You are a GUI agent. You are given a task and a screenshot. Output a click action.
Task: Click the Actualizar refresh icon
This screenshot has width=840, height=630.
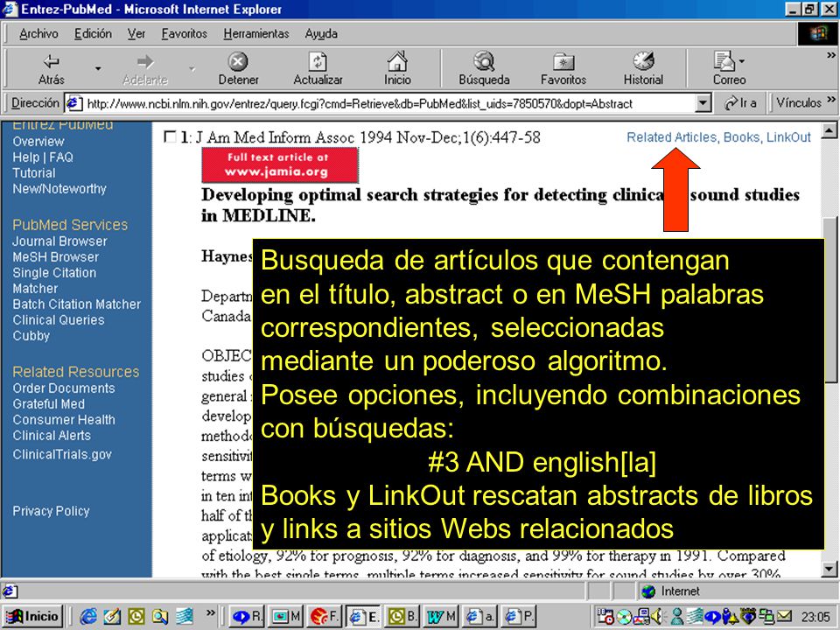pos(318,61)
